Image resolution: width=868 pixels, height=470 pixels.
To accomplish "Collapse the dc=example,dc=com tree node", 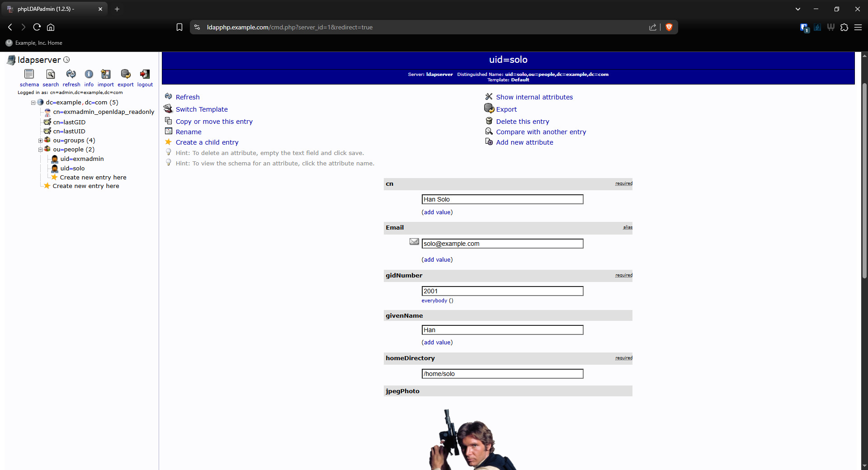I will click(33, 103).
